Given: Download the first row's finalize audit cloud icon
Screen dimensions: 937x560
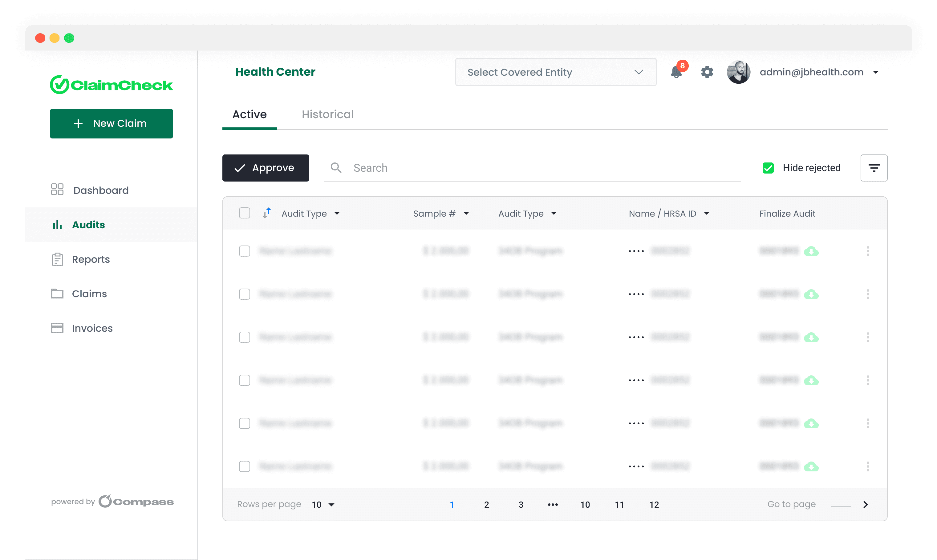Looking at the screenshot, I should 811,251.
